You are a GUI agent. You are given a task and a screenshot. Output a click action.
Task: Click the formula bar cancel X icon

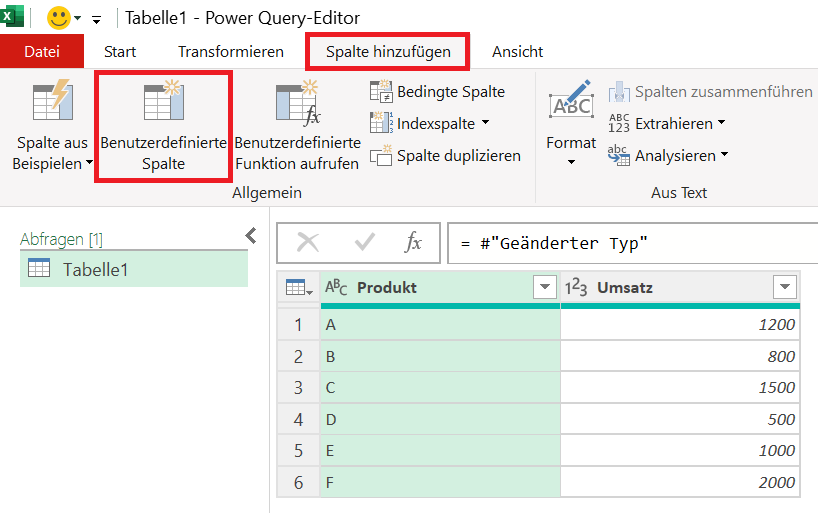308,243
